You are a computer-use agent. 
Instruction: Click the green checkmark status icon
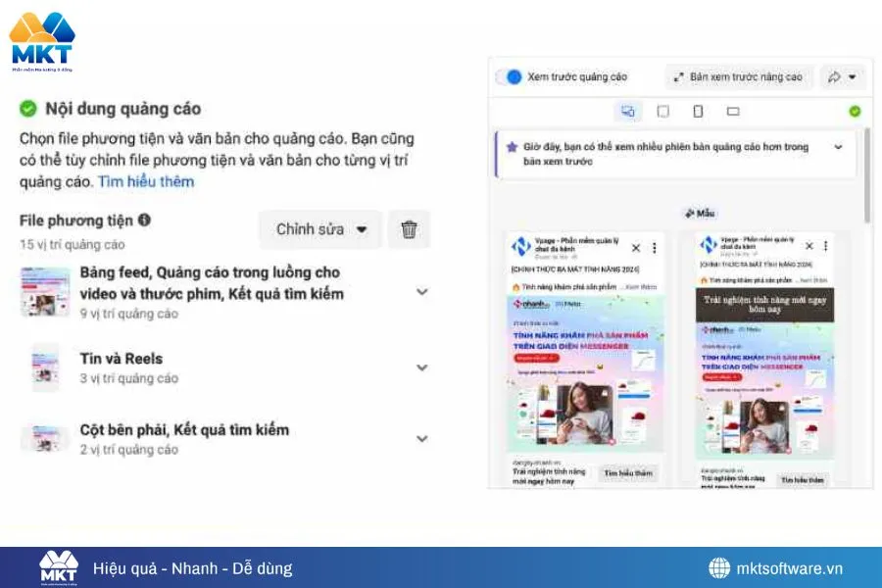click(856, 112)
